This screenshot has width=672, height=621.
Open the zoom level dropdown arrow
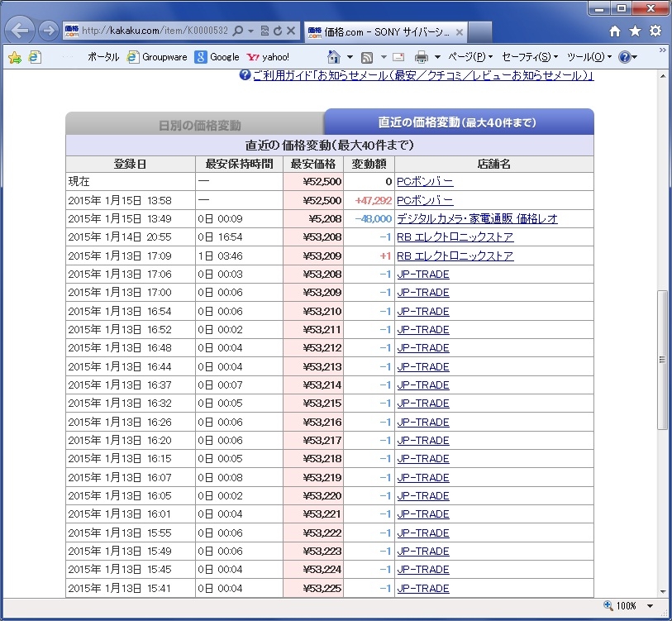651,606
